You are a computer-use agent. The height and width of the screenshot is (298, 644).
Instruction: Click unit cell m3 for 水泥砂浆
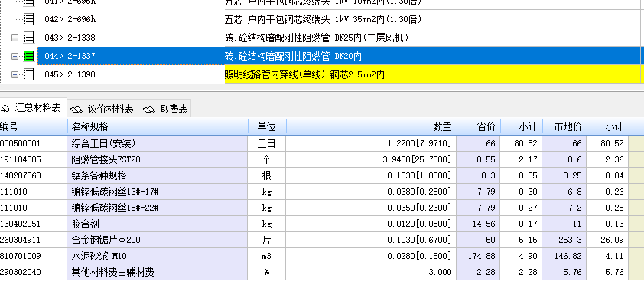pos(267,256)
